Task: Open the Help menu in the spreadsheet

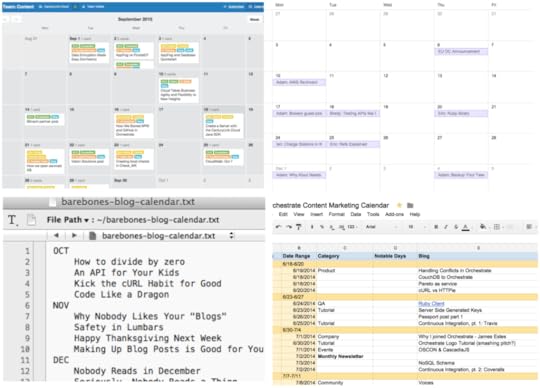Action: (x=415, y=214)
